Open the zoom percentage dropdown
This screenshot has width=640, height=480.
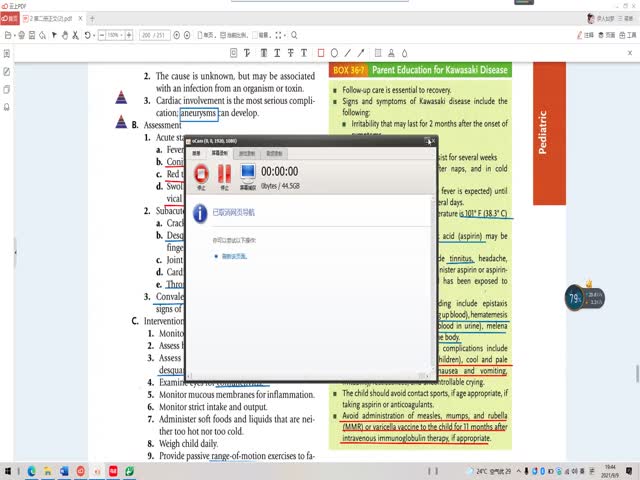pos(115,35)
